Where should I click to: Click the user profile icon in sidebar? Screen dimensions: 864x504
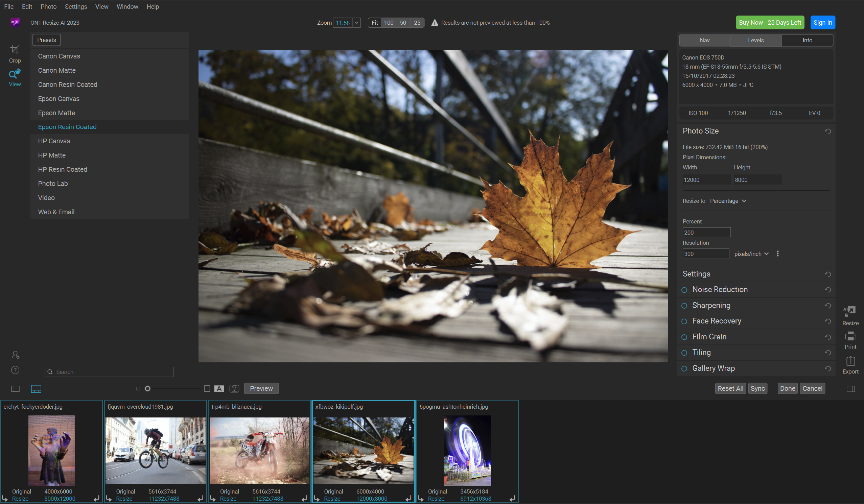(x=16, y=355)
